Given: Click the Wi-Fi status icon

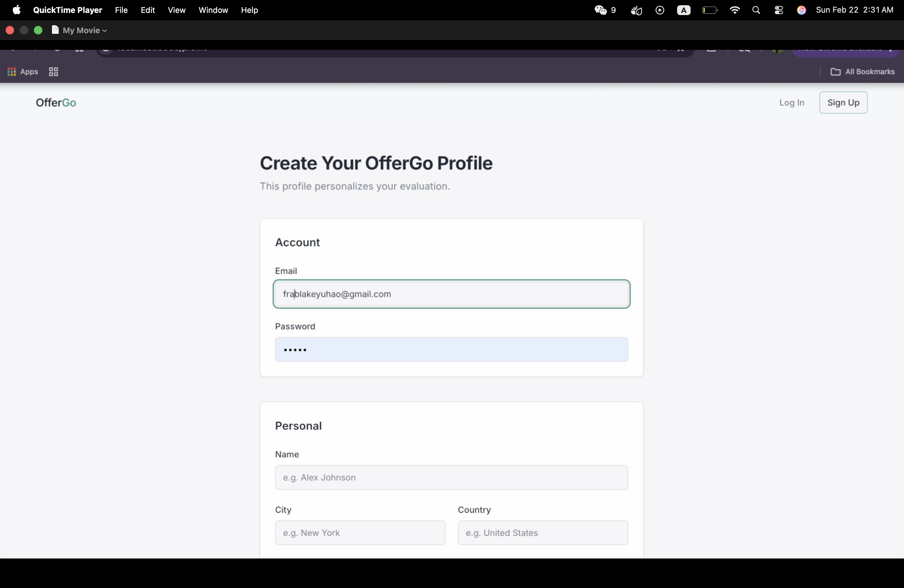Looking at the screenshot, I should point(735,10).
